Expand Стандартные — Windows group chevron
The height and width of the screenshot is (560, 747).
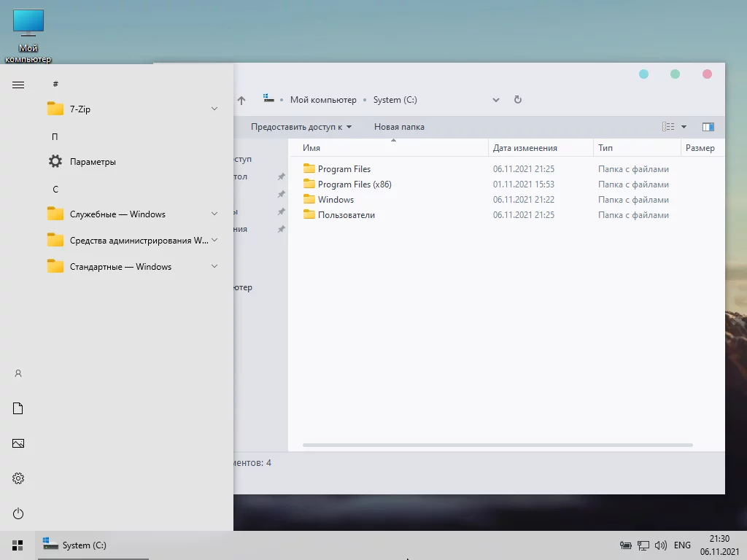point(214,266)
